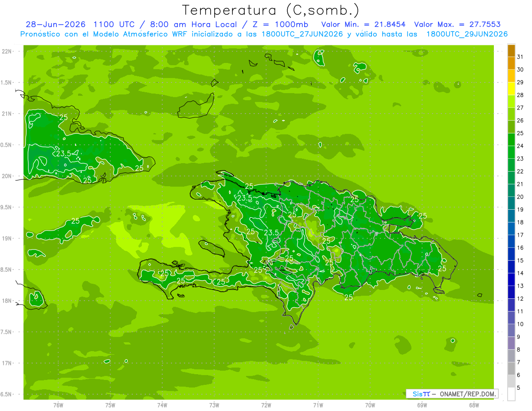Click the "74W" longitude label
The image size is (532, 411).
(162, 405)
